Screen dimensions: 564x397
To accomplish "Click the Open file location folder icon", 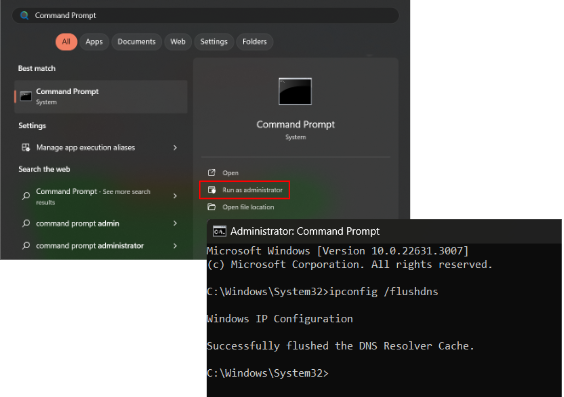I will click(x=212, y=207).
